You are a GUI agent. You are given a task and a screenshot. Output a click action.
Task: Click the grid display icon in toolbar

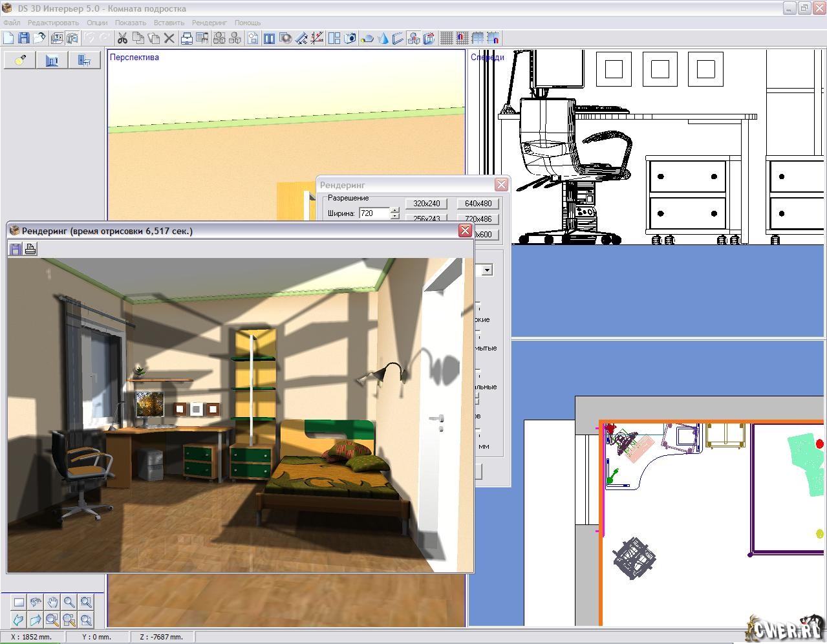[446, 38]
